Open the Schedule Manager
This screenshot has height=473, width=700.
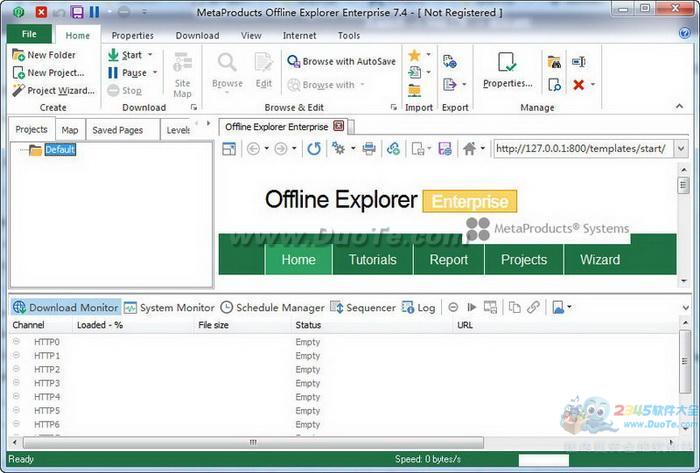click(x=272, y=307)
